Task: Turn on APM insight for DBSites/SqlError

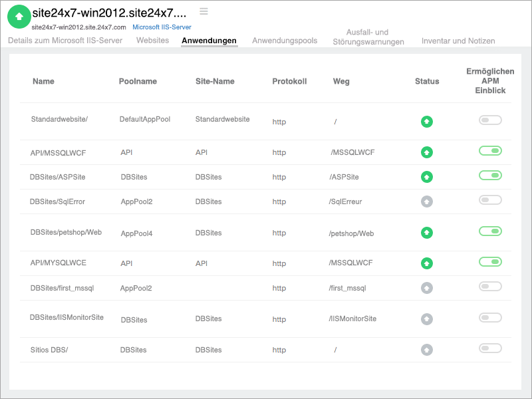Action: [x=490, y=200]
